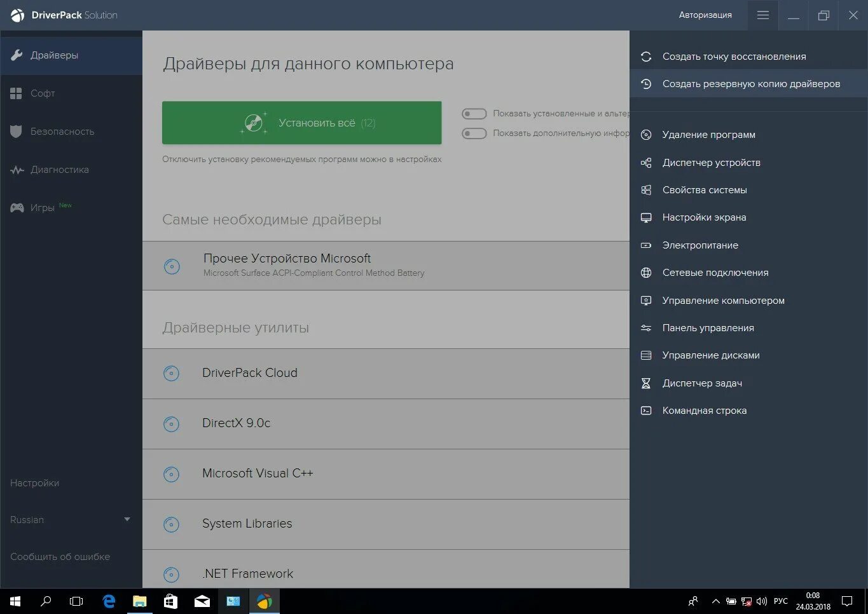Select the Софт section icon
The width and height of the screenshot is (868, 614).
tap(16, 93)
